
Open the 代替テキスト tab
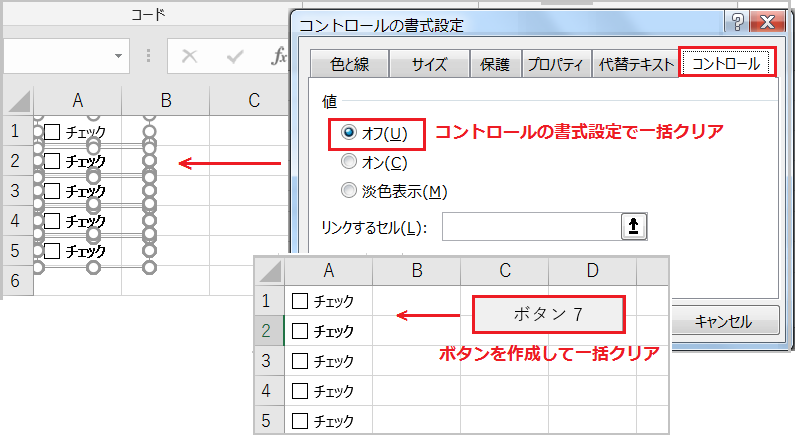point(635,65)
